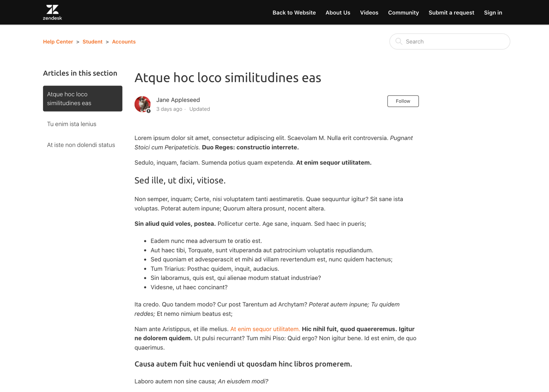Screen dimensions: 549x392
Task: Click the magnifying glass search icon
Action: coord(399,42)
